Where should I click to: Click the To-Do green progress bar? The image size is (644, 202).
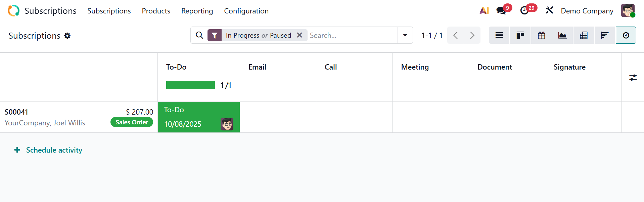[190, 85]
